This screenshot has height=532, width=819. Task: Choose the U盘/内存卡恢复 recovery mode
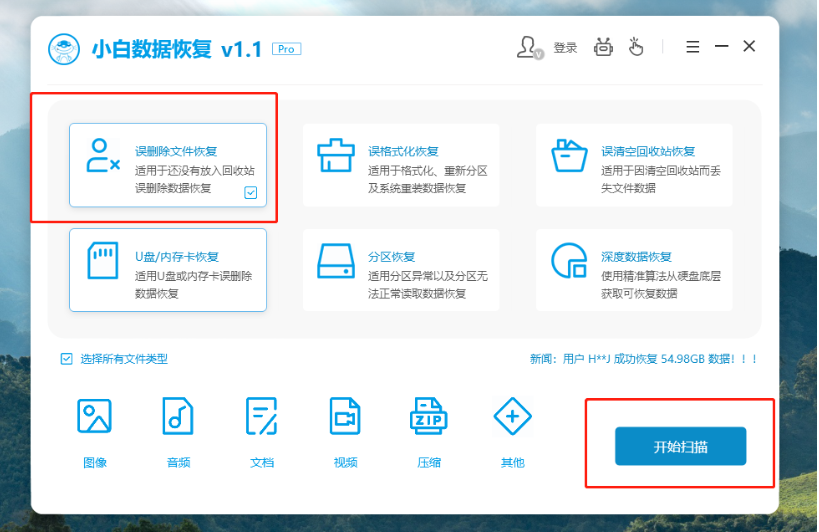pos(168,270)
